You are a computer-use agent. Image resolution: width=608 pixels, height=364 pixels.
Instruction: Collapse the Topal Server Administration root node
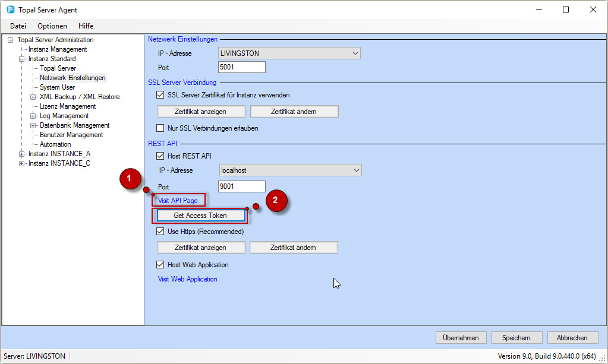11,40
